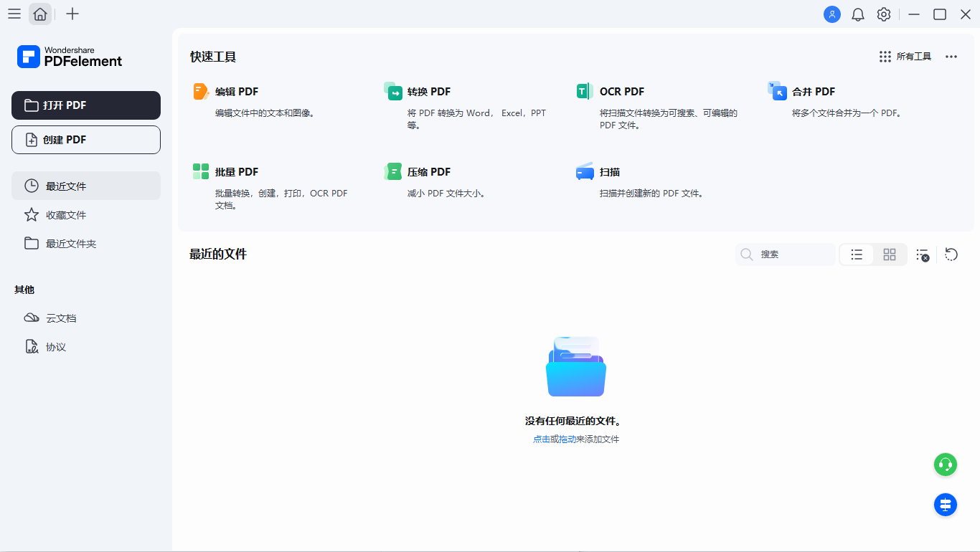This screenshot has height=552, width=980.
Task: Collapse the sidebar with the hamburger icon
Action: [14, 14]
